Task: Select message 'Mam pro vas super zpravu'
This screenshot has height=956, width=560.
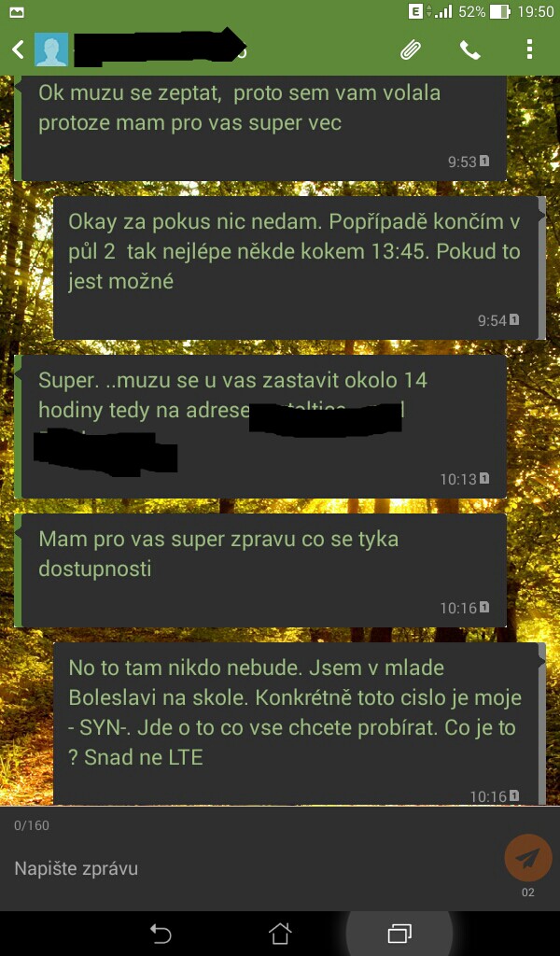Action: coord(260,570)
